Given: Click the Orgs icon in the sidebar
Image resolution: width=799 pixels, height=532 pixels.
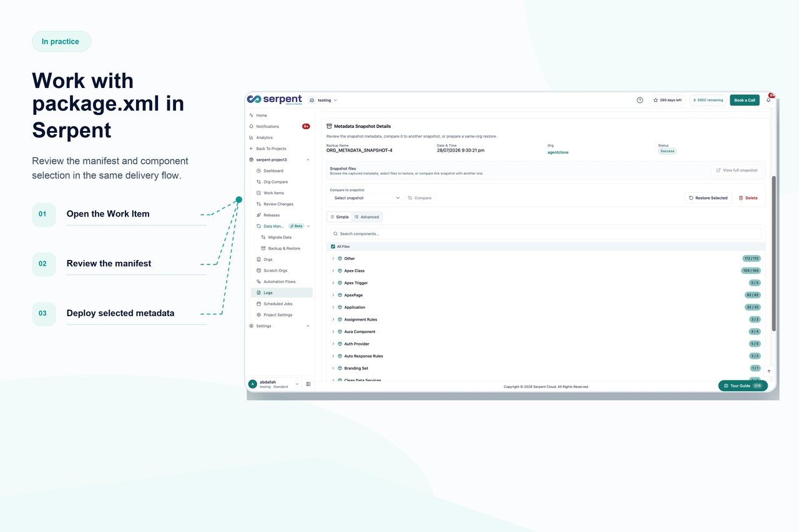Looking at the screenshot, I should 258,259.
